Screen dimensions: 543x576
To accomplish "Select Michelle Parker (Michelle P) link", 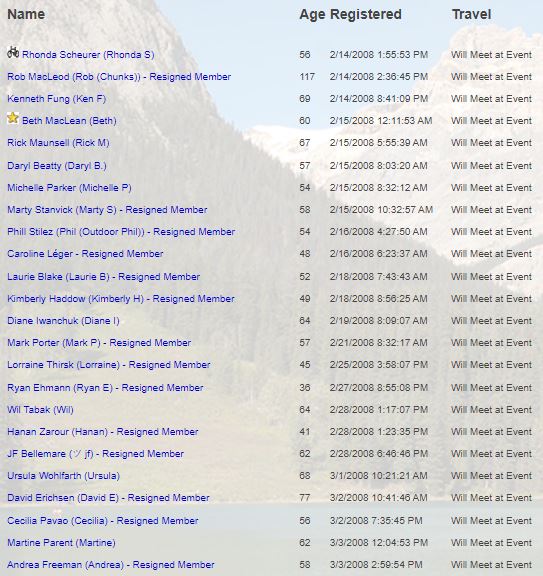I will pyautogui.click(x=69, y=188).
